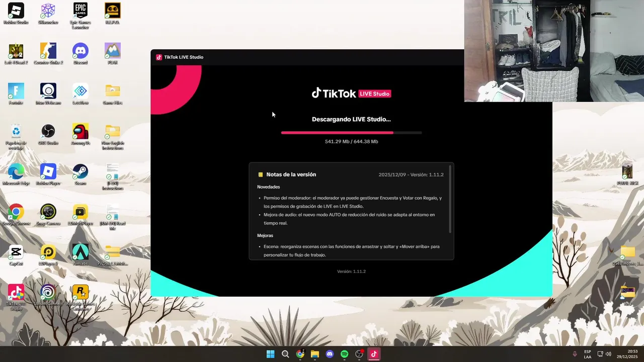Select the TikTok LIVE Studio desktop shortcut

(x=16, y=297)
